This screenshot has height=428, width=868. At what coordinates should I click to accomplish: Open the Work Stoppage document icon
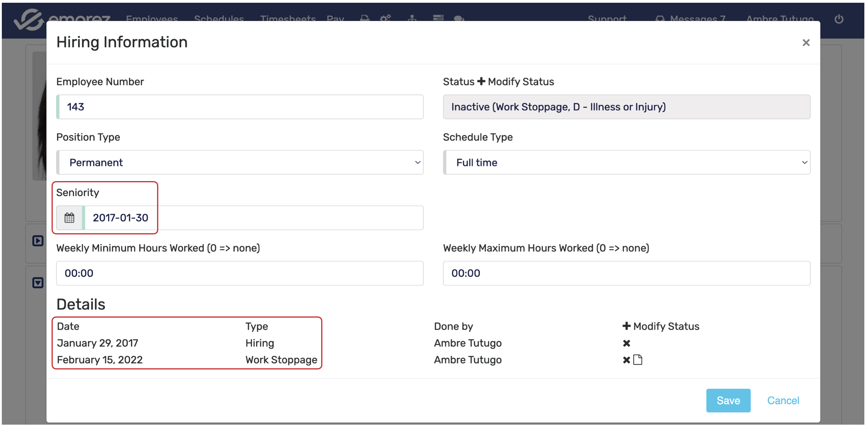637,360
